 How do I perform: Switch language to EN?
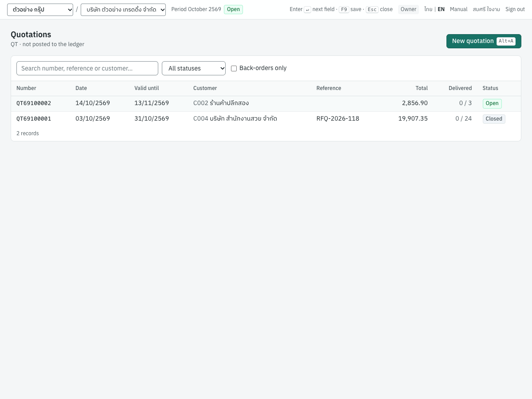pos(441,9)
